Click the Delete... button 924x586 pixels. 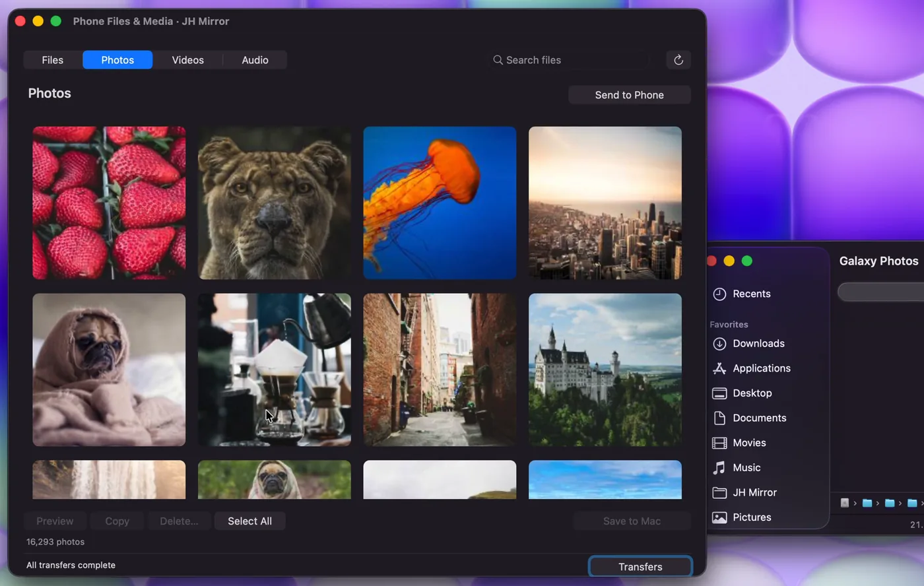click(179, 521)
